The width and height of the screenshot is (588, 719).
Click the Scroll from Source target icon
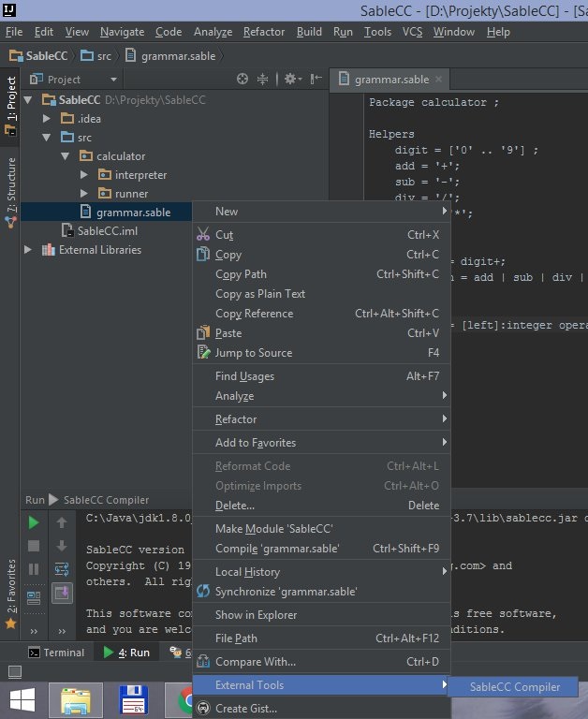pyautogui.click(x=243, y=80)
